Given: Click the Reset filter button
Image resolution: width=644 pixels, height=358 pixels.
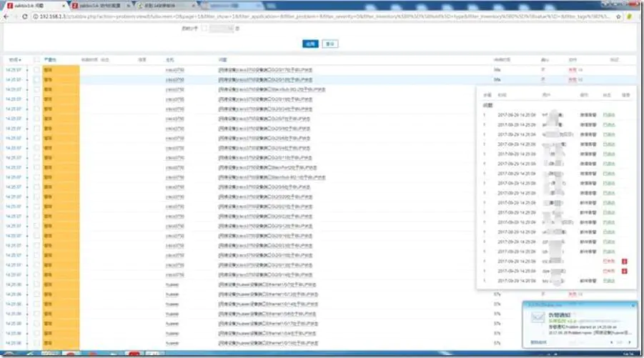Looking at the screenshot, I should [330, 44].
